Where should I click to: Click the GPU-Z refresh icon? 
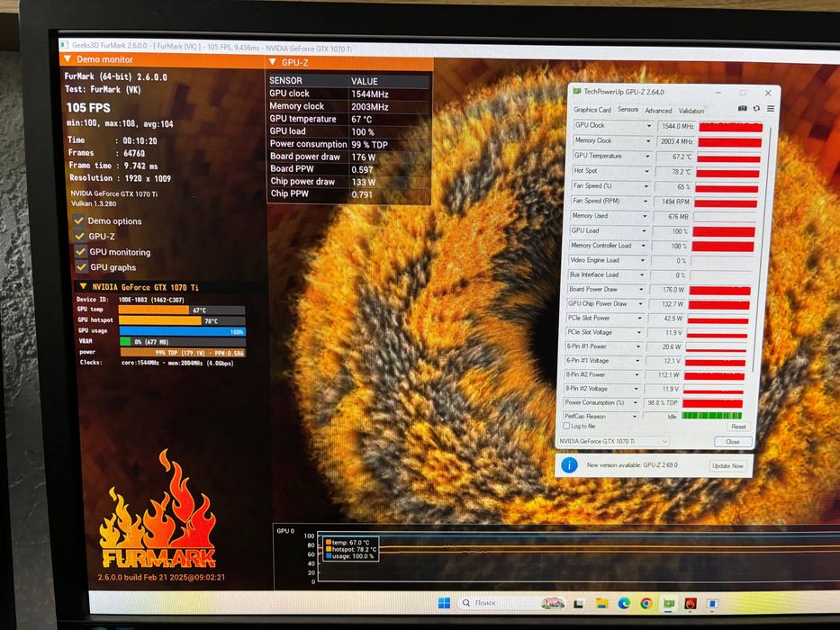click(x=756, y=108)
